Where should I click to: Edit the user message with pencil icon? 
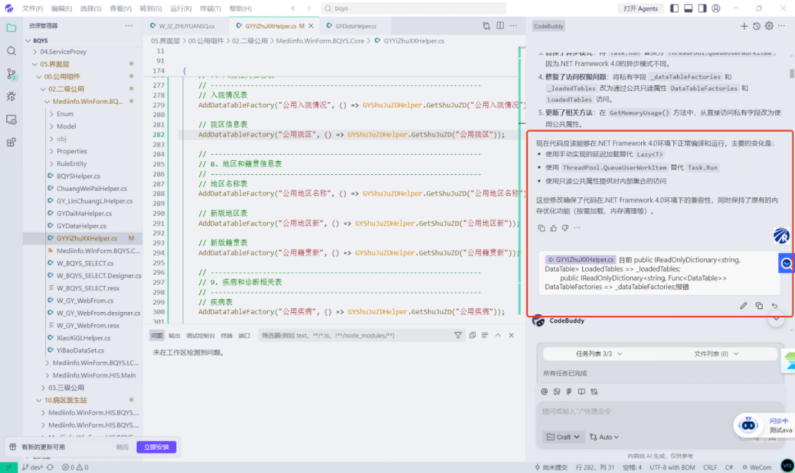click(743, 306)
